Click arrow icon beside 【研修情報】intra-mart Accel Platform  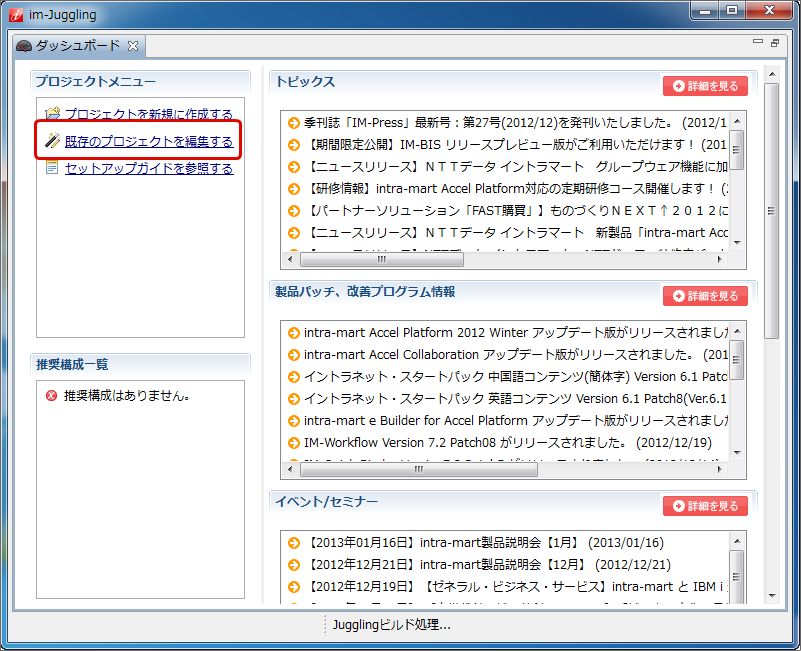[x=294, y=189]
